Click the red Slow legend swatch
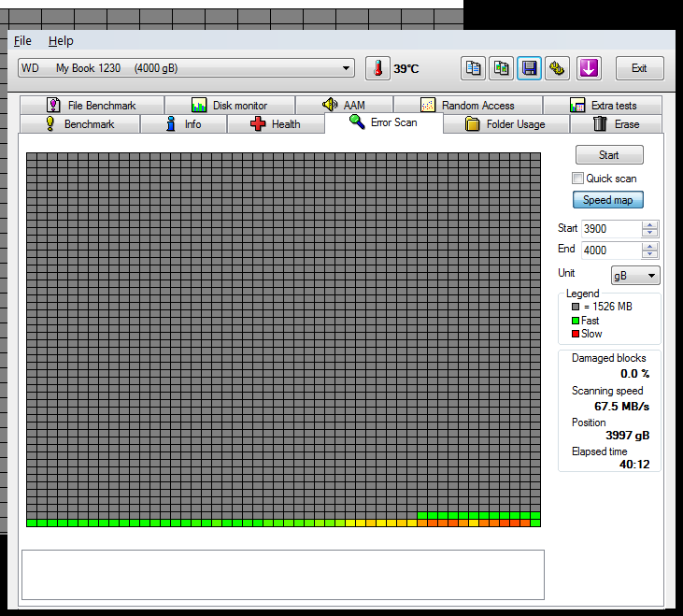 (x=576, y=334)
